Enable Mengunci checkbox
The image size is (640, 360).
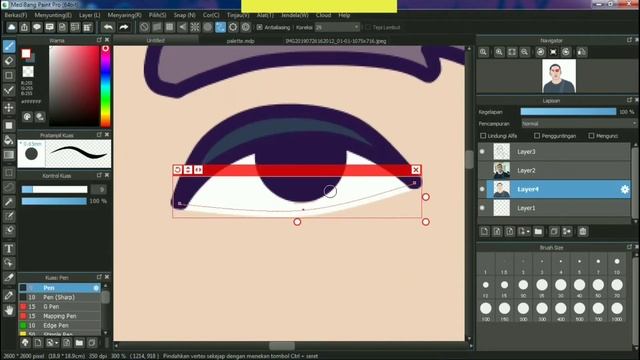pos(591,136)
